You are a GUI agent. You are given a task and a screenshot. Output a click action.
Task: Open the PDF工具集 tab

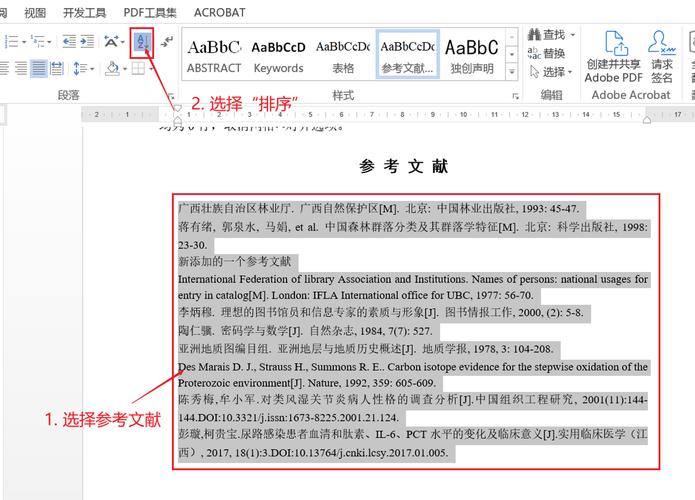pos(150,13)
